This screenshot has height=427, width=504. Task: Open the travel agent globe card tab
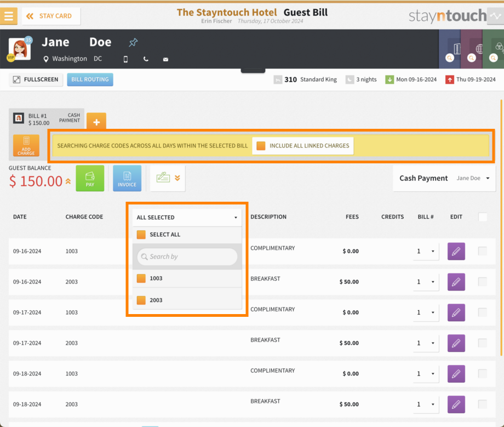click(x=472, y=49)
